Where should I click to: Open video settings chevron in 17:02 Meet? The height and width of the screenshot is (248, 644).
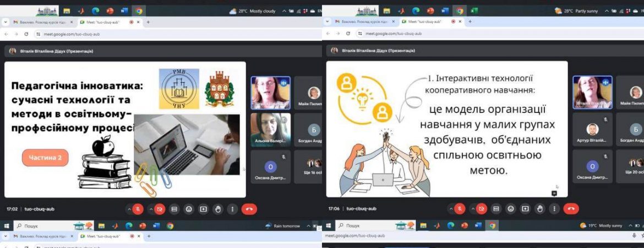151,209
